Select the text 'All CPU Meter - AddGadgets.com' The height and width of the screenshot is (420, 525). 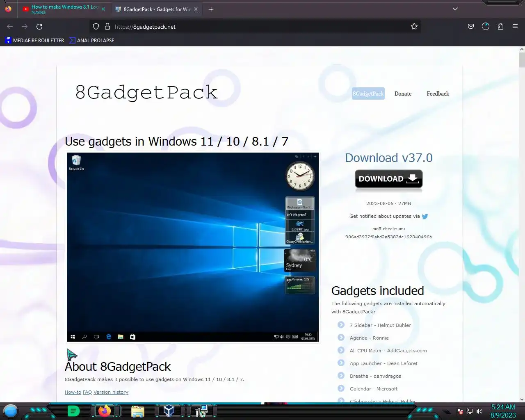pyautogui.click(x=388, y=351)
